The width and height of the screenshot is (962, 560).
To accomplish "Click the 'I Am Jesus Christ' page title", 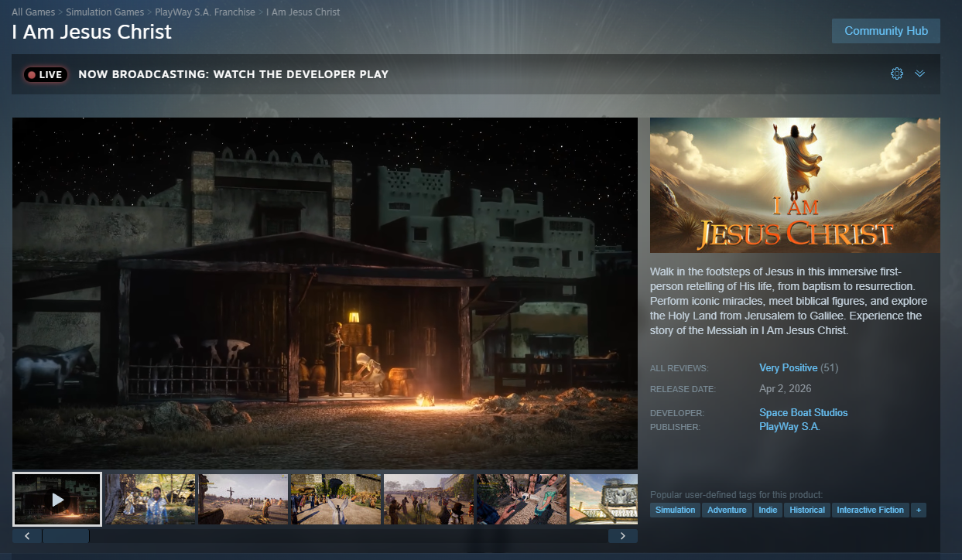I will (91, 32).
